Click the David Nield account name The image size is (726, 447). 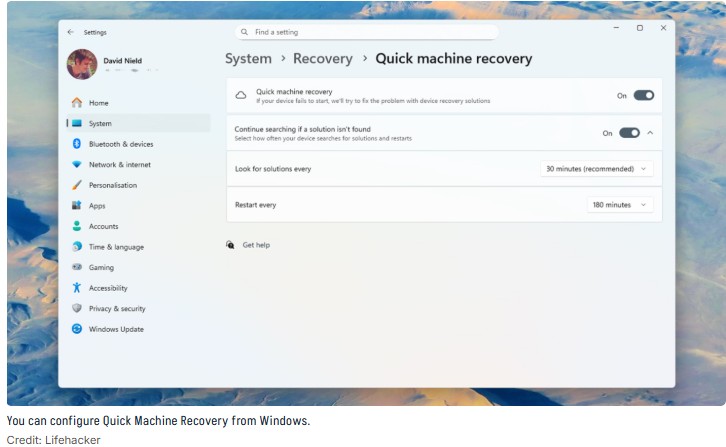[x=123, y=61]
